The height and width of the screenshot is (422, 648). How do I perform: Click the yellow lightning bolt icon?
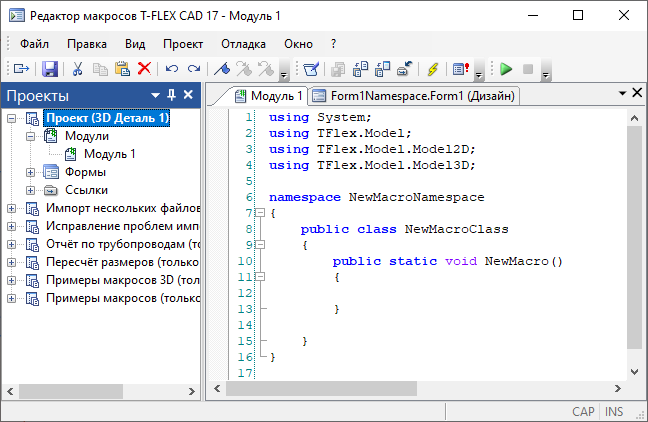pos(433,69)
